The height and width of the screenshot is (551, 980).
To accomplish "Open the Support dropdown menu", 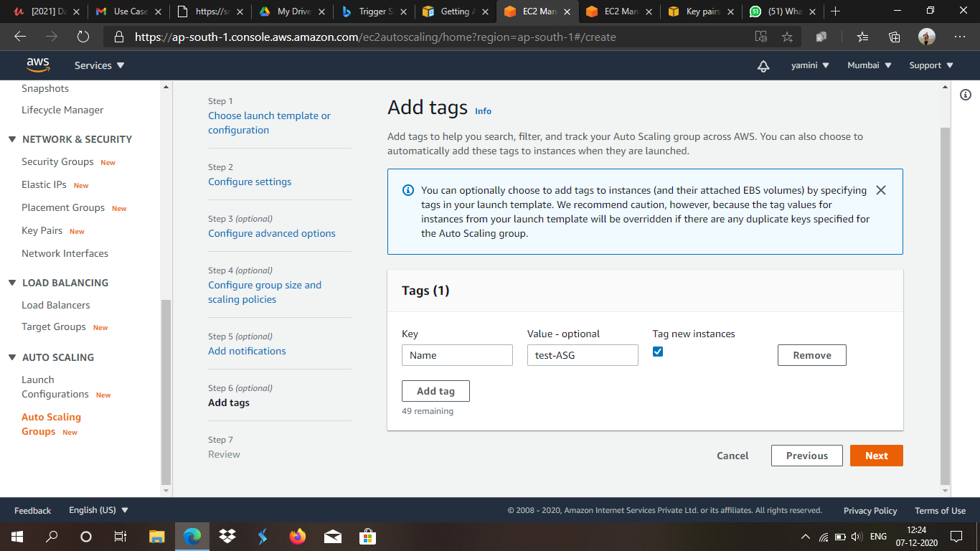I will pyautogui.click(x=931, y=65).
